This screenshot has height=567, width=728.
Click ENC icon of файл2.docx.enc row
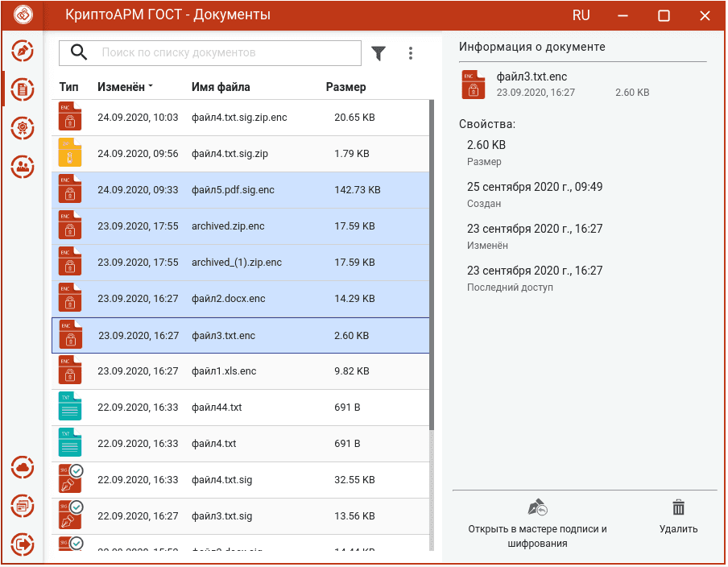click(70, 297)
